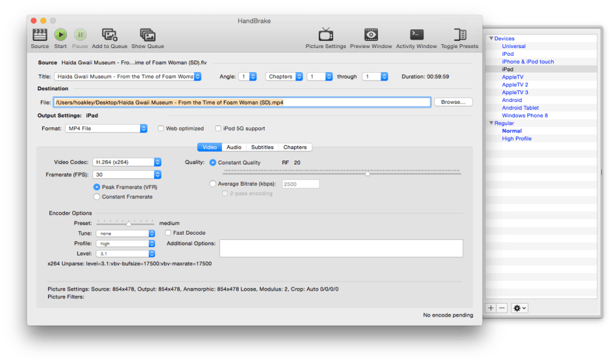Select the AppleTV 2 preset

click(x=515, y=85)
